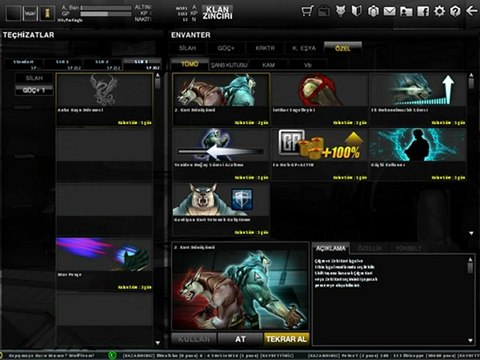This screenshot has height=360, width=480.
Task: Select the red prohibited sign item
Action: point(319,99)
